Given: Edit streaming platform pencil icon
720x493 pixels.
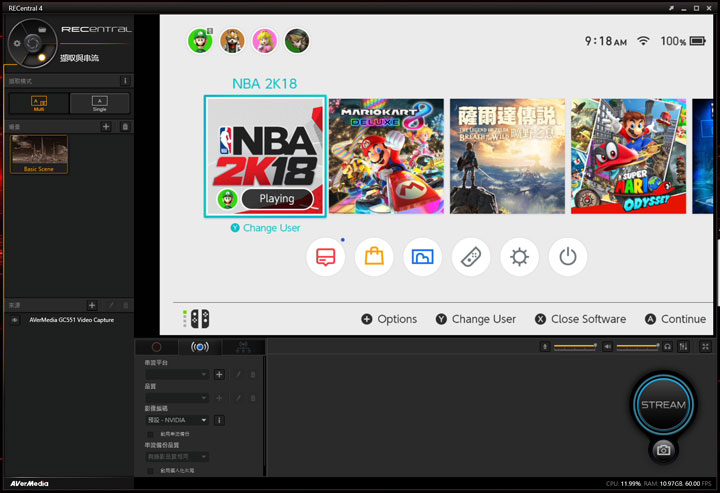Looking at the screenshot, I should [x=238, y=375].
